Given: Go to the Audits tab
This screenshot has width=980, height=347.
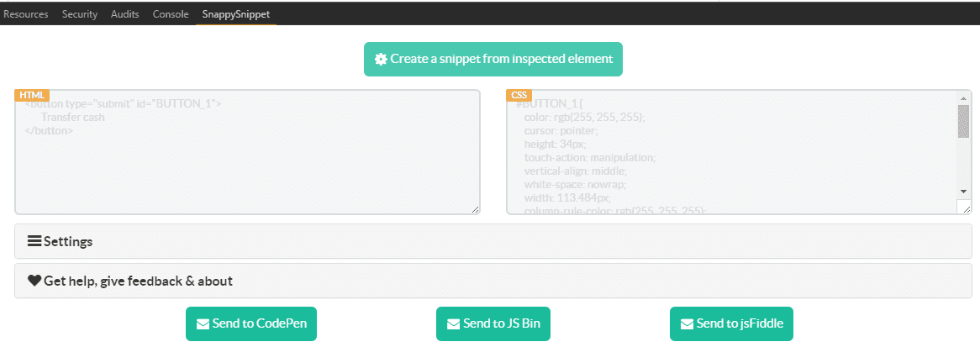Looking at the screenshot, I should pyautogui.click(x=125, y=14).
